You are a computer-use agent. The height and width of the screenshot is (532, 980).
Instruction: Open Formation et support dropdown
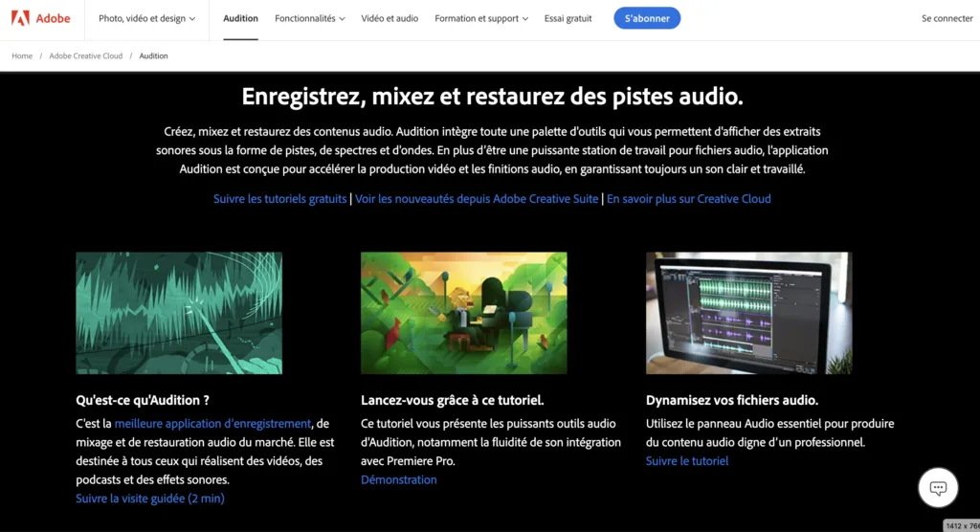[x=481, y=18]
